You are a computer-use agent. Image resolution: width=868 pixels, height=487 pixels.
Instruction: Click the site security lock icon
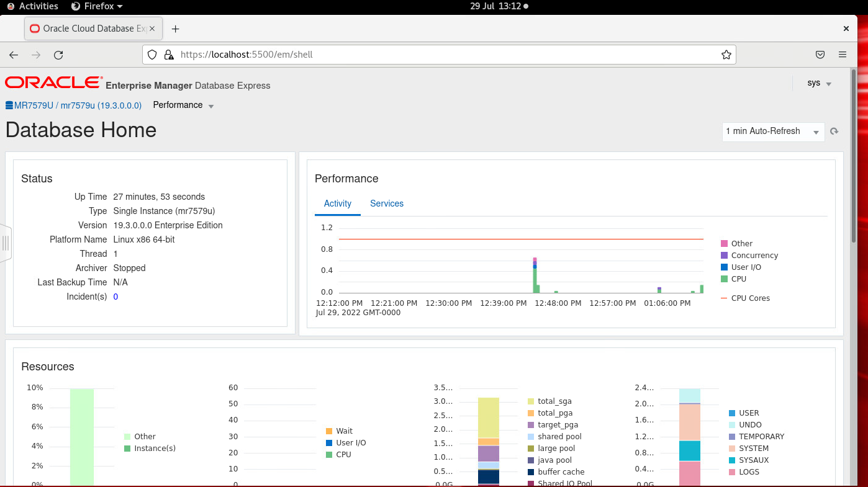[x=168, y=55]
